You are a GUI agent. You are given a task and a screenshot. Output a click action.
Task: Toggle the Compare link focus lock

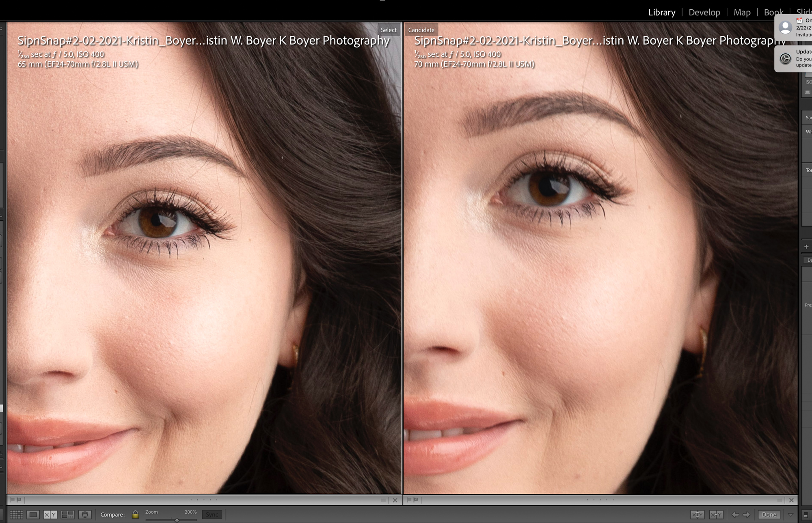(136, 514)
